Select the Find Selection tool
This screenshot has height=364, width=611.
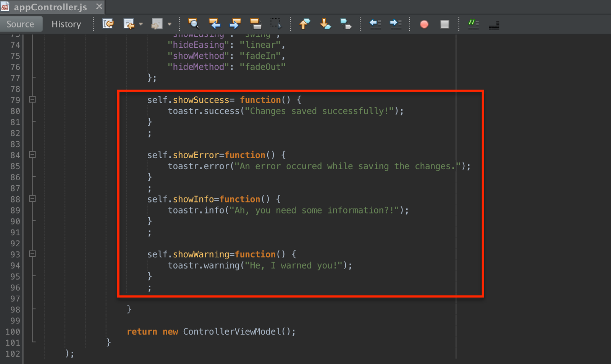tap(194, 24)
